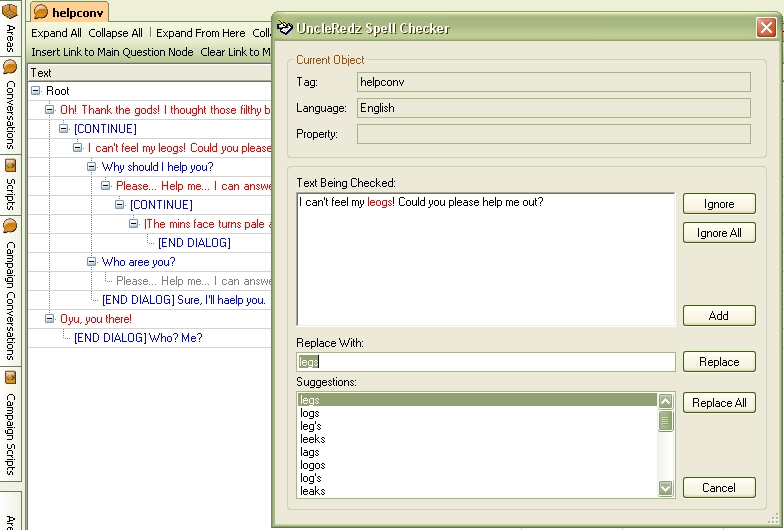This screenshot has height=530, width=784.
Task: Click the Areas panel icon in sidebar
Action: click(9, 11)
